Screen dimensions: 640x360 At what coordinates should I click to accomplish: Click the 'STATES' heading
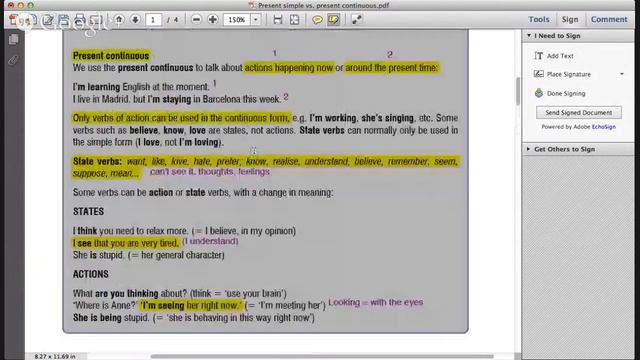[89, 211]
